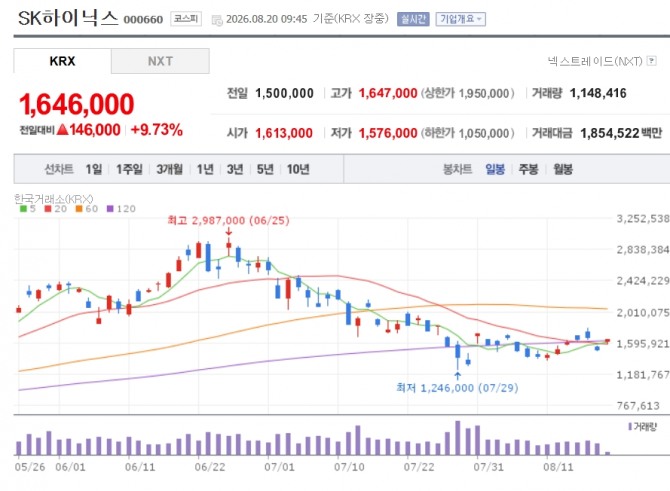Click the red rising triangle price icon
Viewport: 670px width, 491px height.
(x=62, y=129)
